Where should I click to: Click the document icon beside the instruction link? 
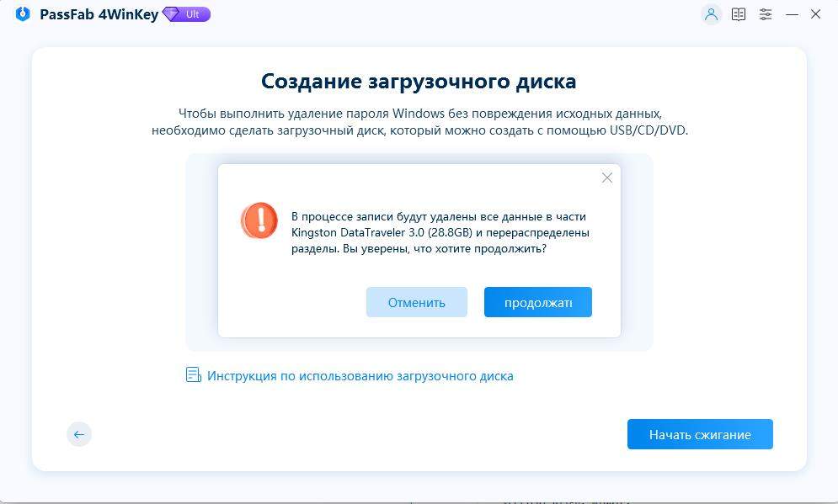(x=194, y=375)
